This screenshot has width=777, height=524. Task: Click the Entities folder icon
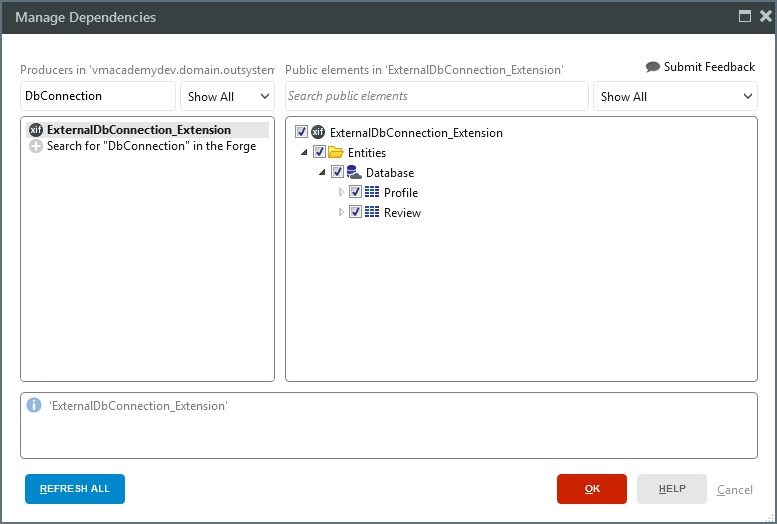pyautogui.click(x=335, y=152)
